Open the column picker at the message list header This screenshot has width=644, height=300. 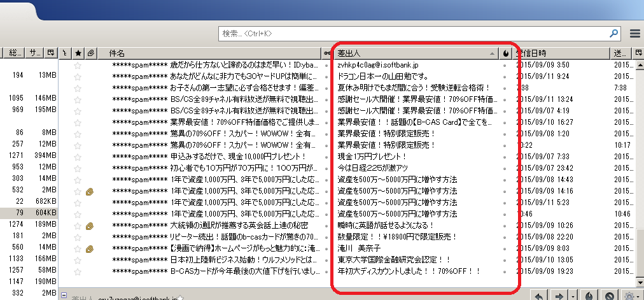638,53
